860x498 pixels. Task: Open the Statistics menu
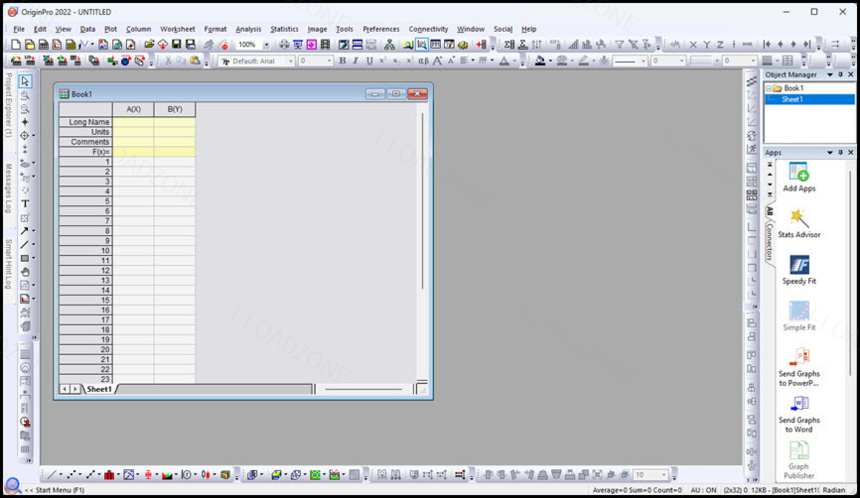pos(284,29)
